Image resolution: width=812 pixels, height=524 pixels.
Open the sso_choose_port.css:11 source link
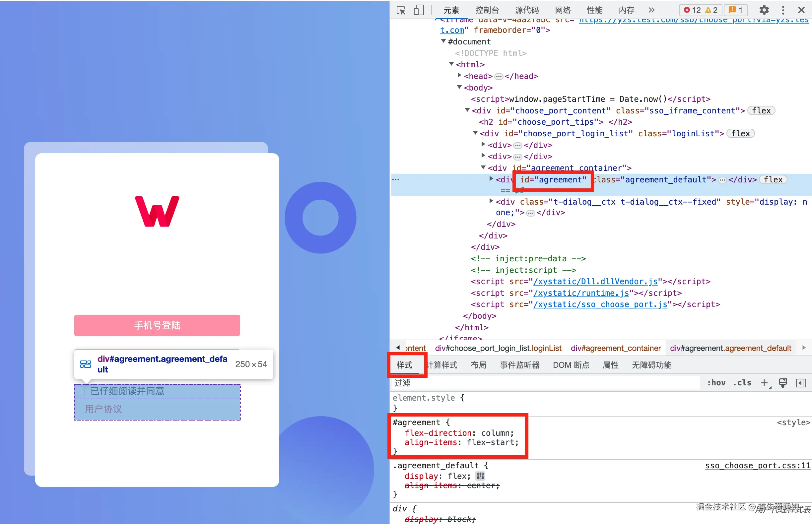[757, 466]
